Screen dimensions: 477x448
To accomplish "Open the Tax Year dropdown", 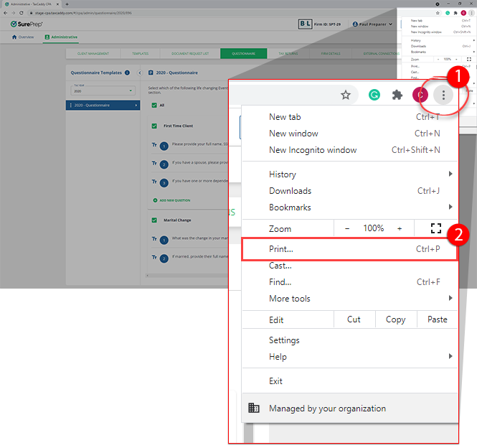I will click(x=103, y=90).
